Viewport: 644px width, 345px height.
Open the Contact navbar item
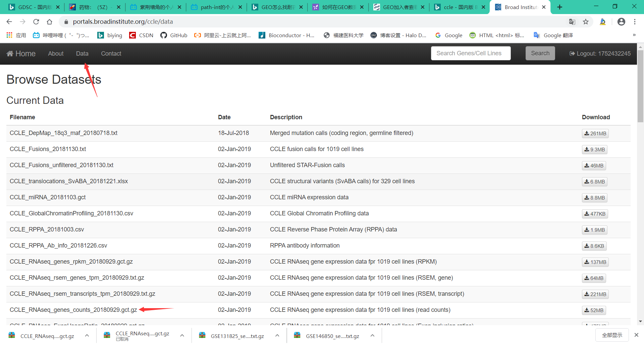[111, 54]
